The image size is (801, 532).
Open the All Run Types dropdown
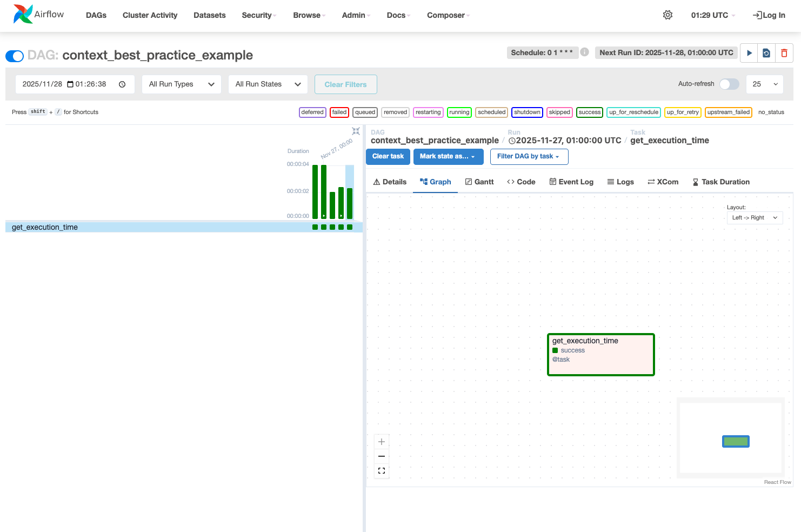(182, 84)
